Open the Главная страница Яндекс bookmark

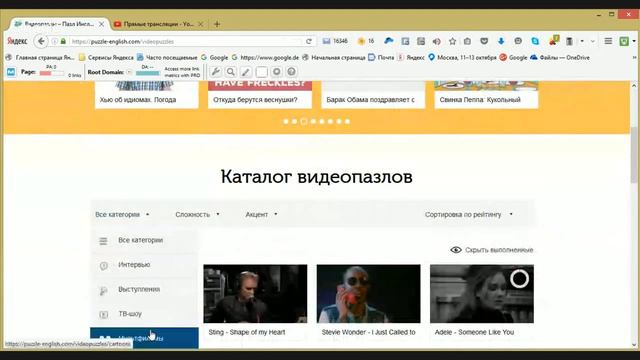[x=40, y=58]
